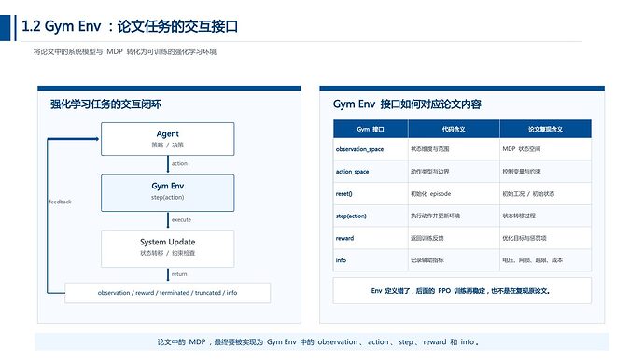Click the '电压、网损、越限、成本' cell
The image size is (644, 362).
(x=545, y=260)
